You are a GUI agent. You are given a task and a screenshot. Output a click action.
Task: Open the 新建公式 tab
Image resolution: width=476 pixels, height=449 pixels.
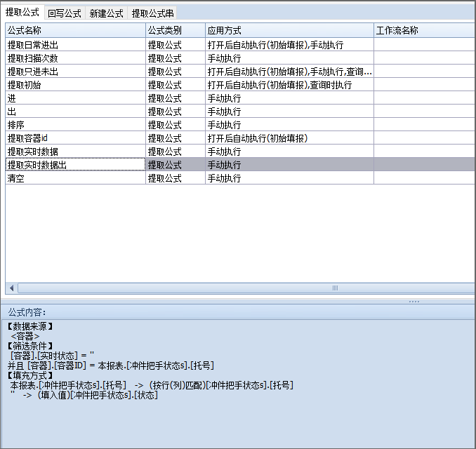pyautogui.click(x=107, y=13)
